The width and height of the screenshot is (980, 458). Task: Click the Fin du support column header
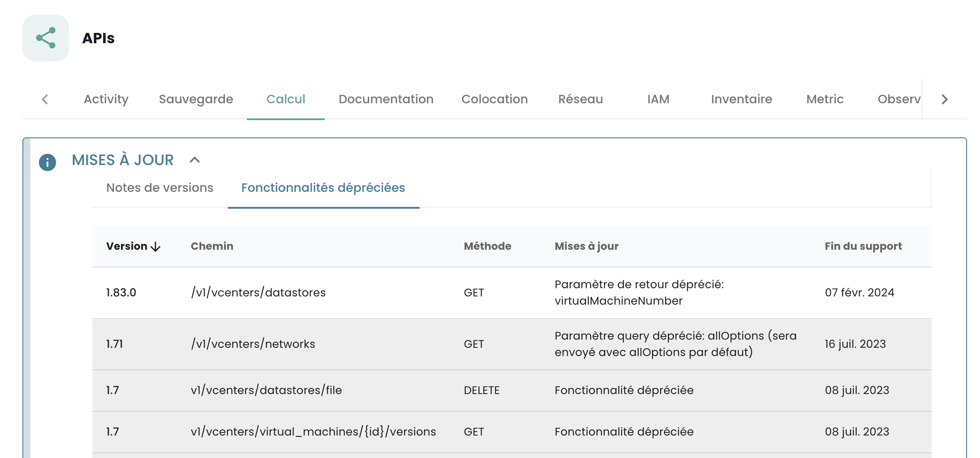[863, 246]
